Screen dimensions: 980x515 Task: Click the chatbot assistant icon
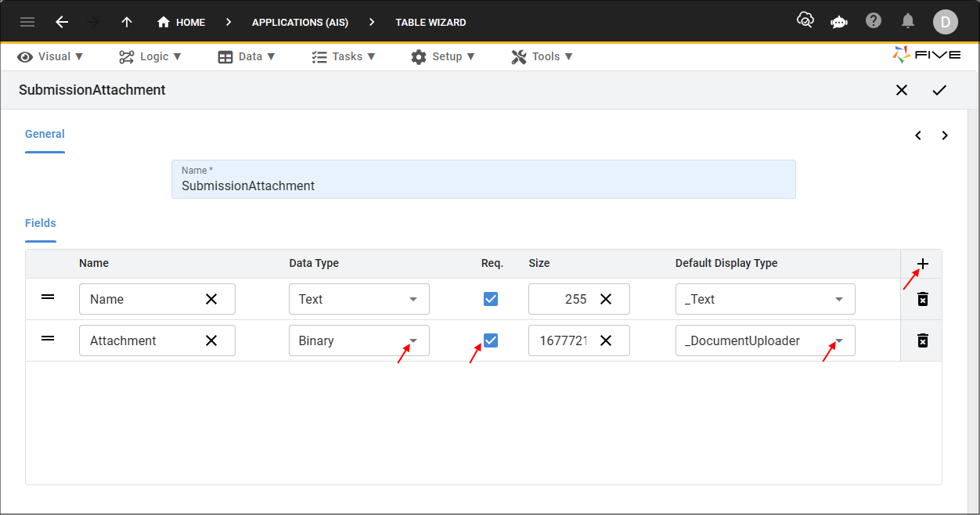point(839,22)
